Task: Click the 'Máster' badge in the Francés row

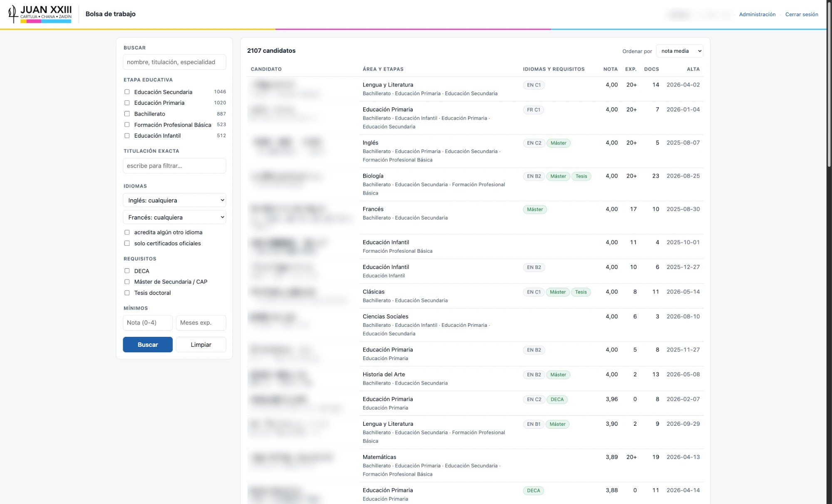Action: 535,210
